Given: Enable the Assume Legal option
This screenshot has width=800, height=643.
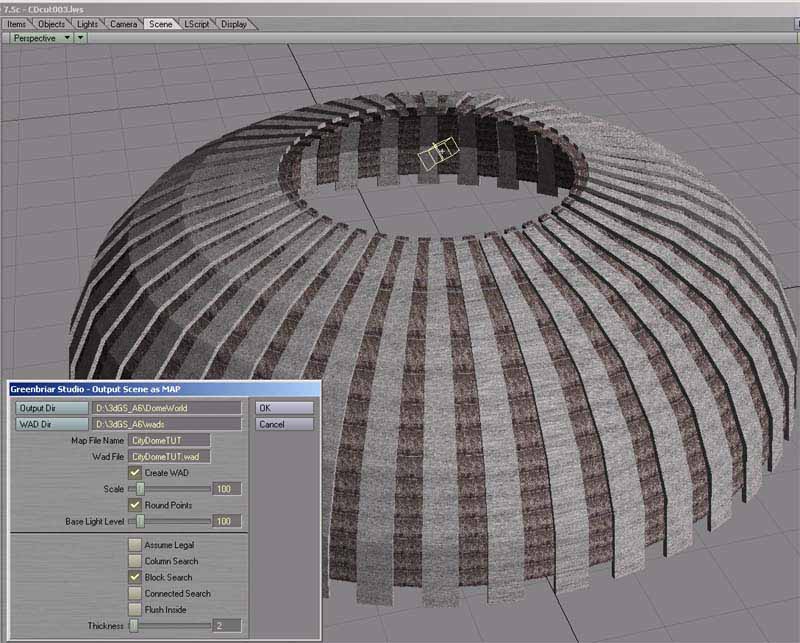Looking at the screenshot, I should point(135,545).
